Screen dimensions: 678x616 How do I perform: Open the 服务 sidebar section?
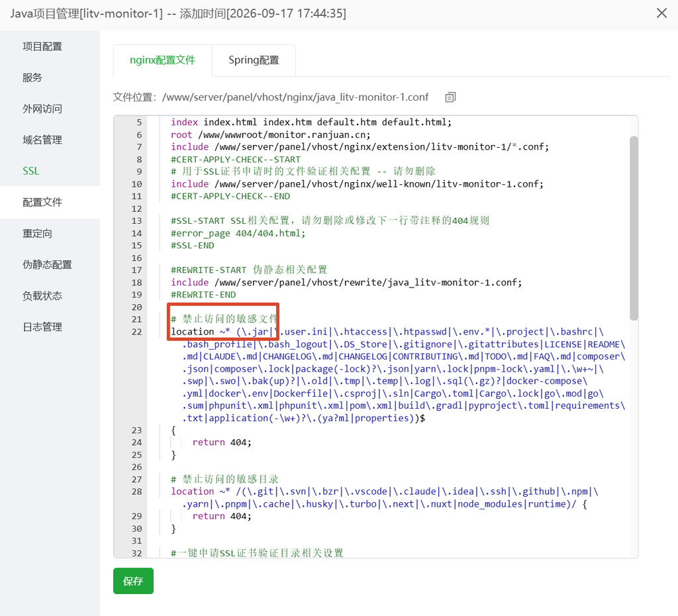32,77
